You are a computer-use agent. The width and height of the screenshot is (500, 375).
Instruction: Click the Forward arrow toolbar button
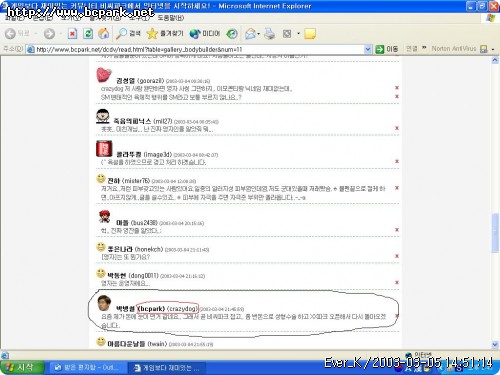(49, 33)
